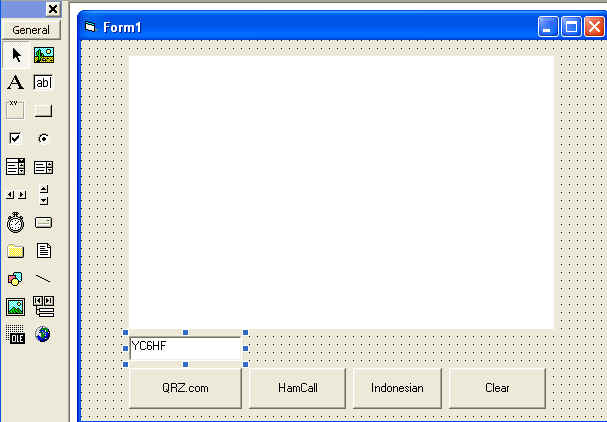Choose the Label control tool
607x422 pixels.
(15, 82)
